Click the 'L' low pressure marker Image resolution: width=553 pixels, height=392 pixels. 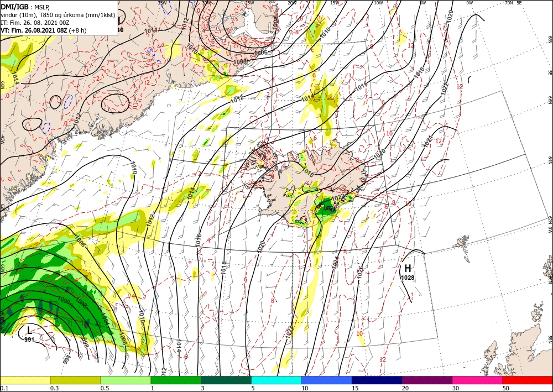29,330
